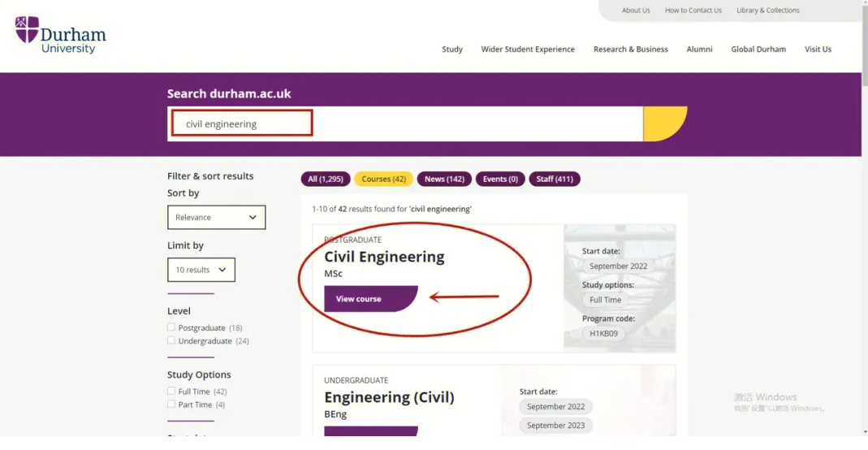
Task: Click the Durham University logo
Action: point(61,35)
